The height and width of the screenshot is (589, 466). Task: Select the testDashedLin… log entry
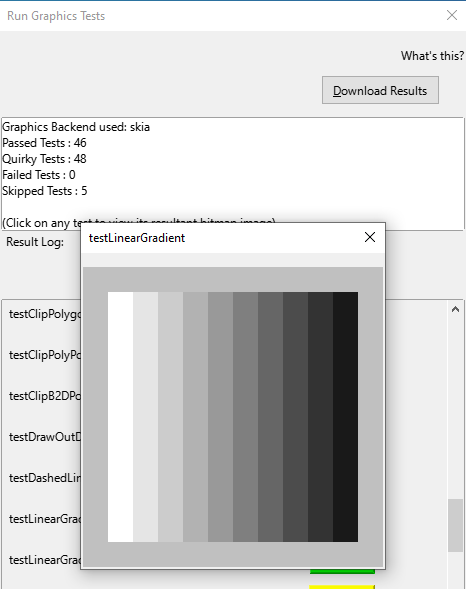45,478
